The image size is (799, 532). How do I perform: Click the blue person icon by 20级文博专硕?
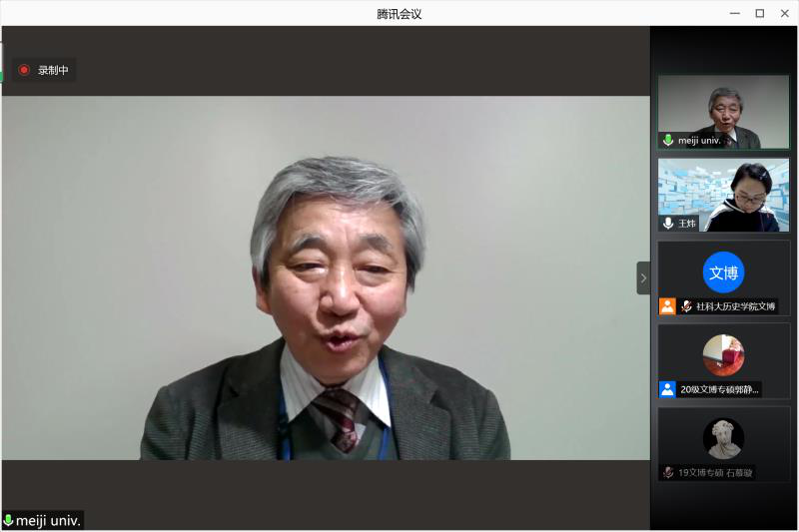point(667,389)
